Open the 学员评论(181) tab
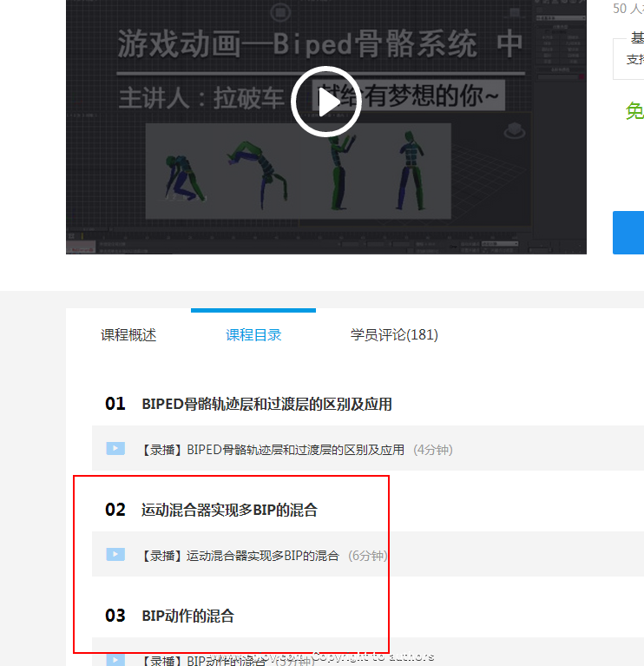644x666 pixels. tap(394, 334)
